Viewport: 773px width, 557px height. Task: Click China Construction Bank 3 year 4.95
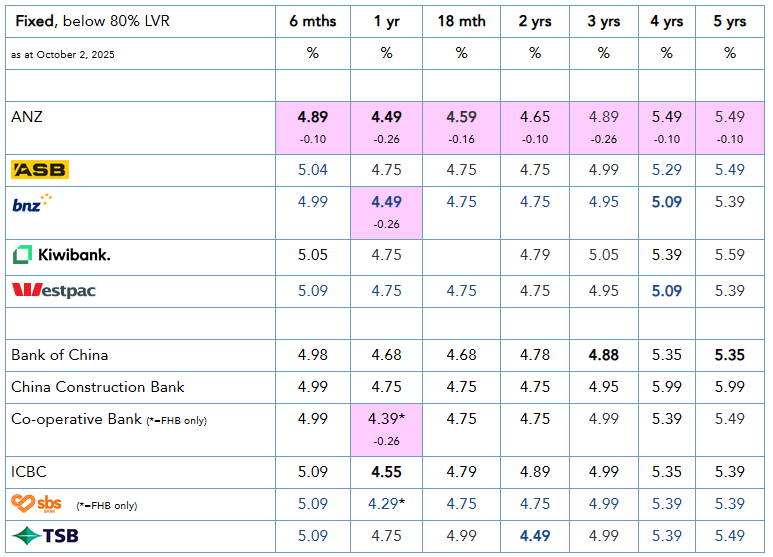[x=604, y=387]
